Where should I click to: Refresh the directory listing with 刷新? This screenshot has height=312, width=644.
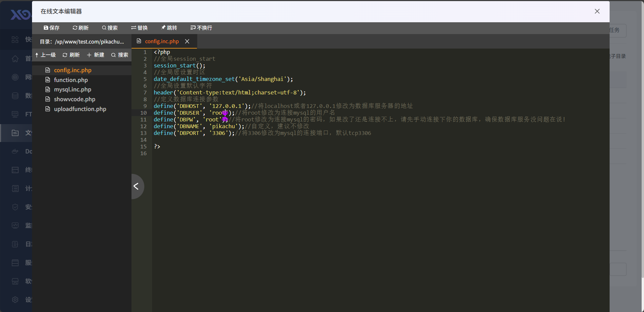pyautogui.click(x=71, y=55)
